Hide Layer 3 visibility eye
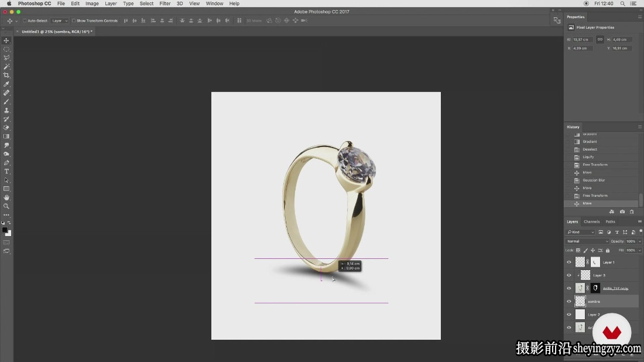The height and width of the screenshot is (362, 644). (x=569, y=275)
